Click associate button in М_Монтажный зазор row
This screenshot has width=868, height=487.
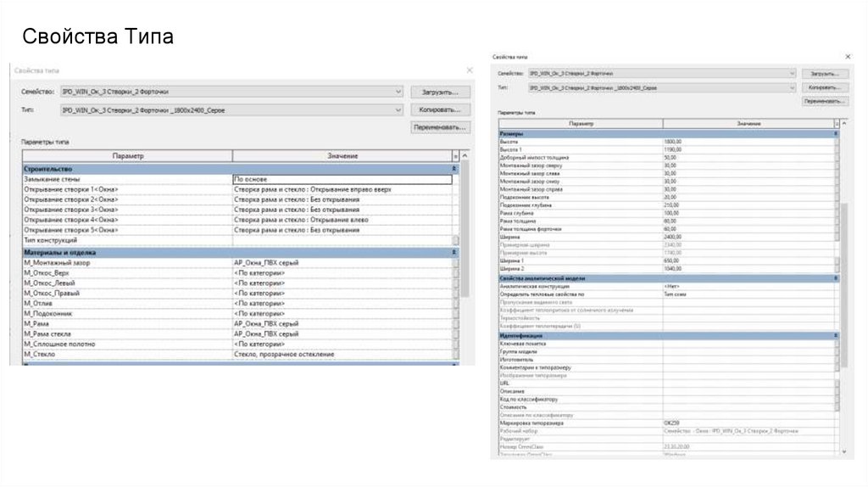455,263
